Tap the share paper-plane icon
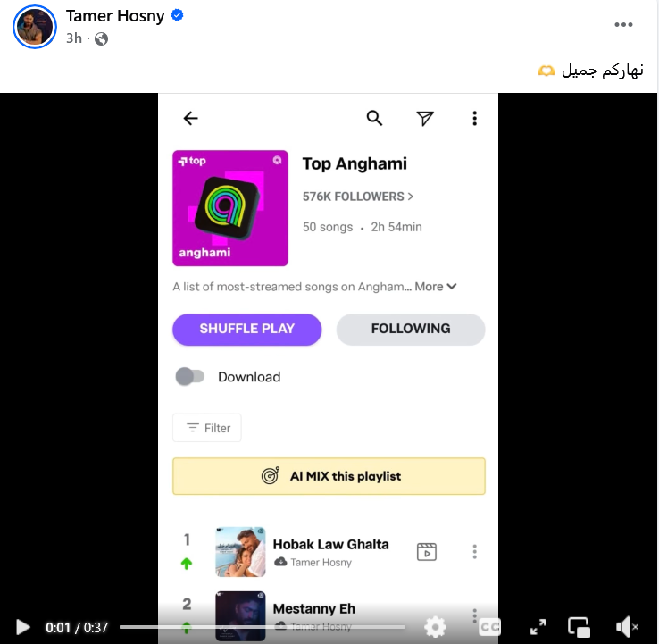 (424, 118)
